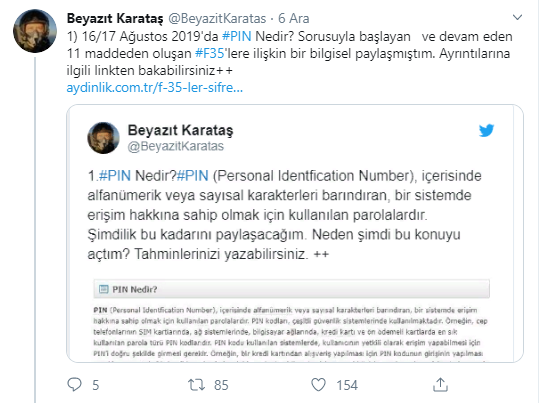Click the quoted tweet's profile avatar
Screen dimensions: 545x403
tap(103, 138)
